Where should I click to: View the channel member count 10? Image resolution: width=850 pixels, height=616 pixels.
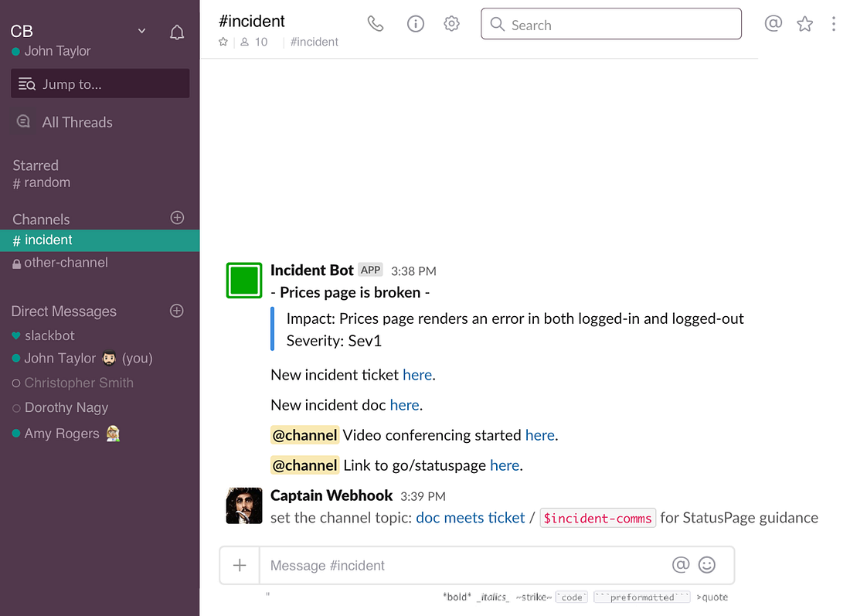point(253,42)
